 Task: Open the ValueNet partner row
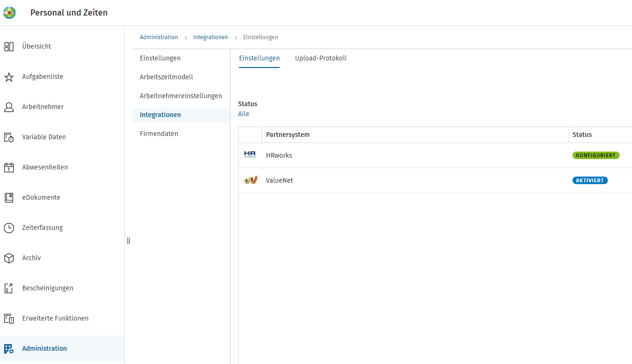[x=435, y=180]
